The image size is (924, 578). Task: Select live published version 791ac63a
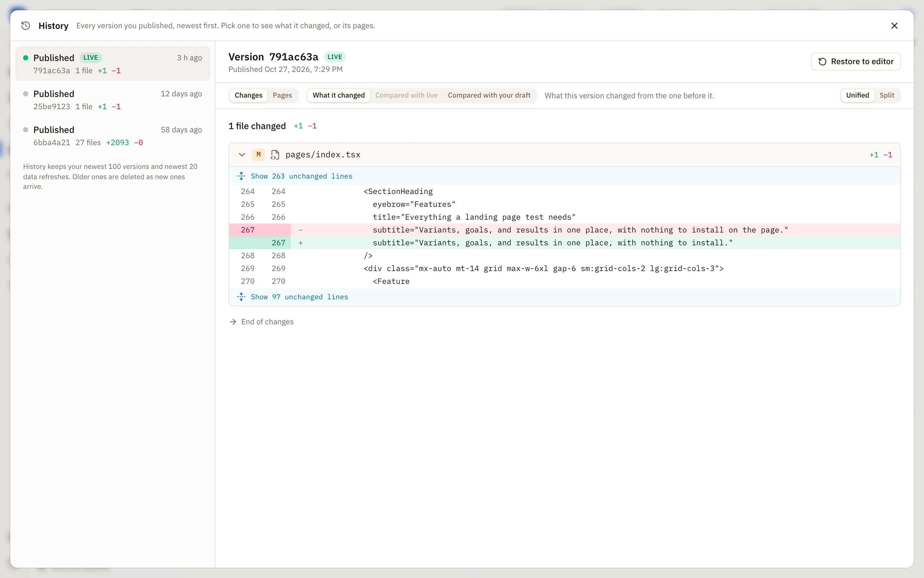(x=113, y=64)
